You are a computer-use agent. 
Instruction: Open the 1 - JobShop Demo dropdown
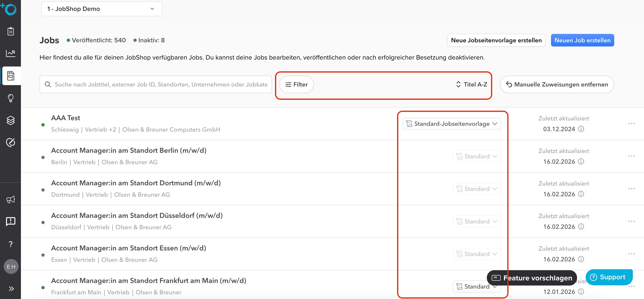tap(102, 9)
